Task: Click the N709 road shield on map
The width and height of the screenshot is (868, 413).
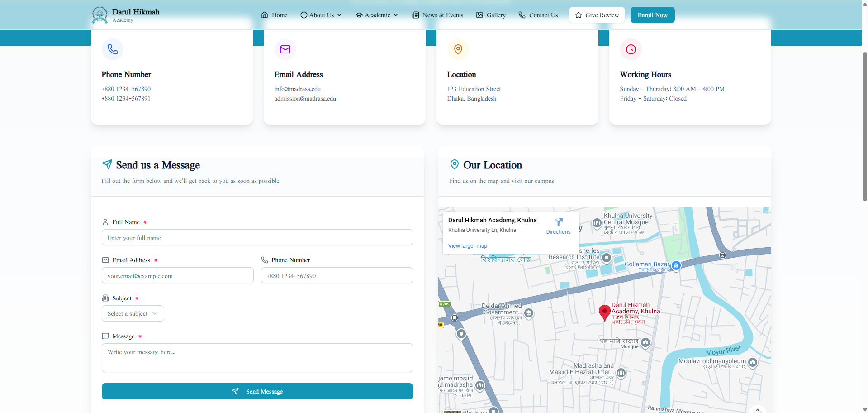Action: pyautogui.click(x=444, y=304)
